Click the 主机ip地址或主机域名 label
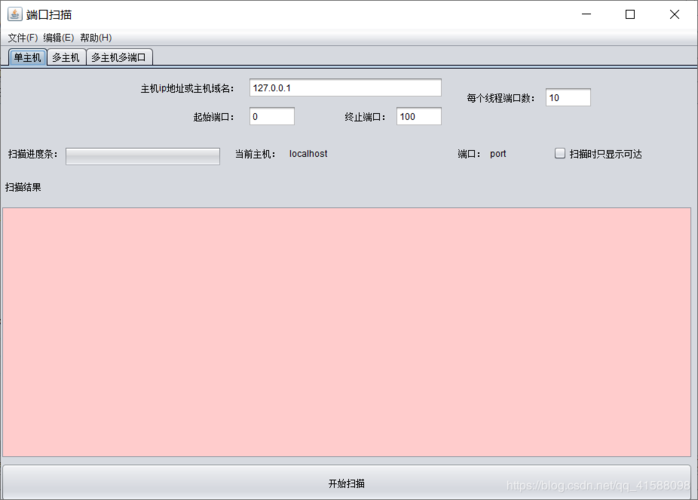This screenshot has width=698, height=500. click(x=187, y=89)
